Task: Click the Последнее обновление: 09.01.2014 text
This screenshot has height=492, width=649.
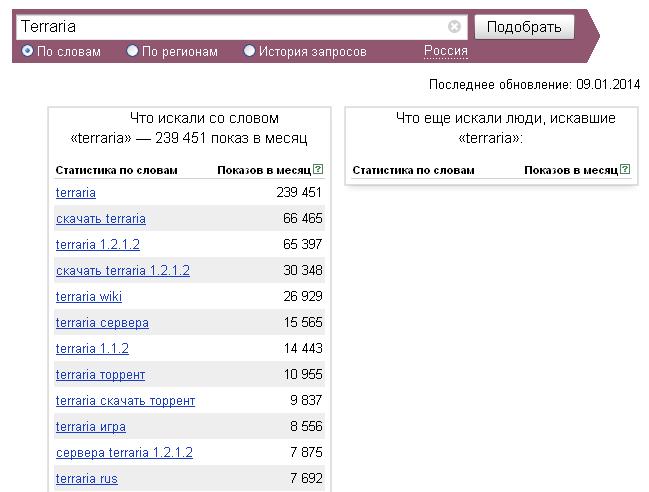Action: 534,84
